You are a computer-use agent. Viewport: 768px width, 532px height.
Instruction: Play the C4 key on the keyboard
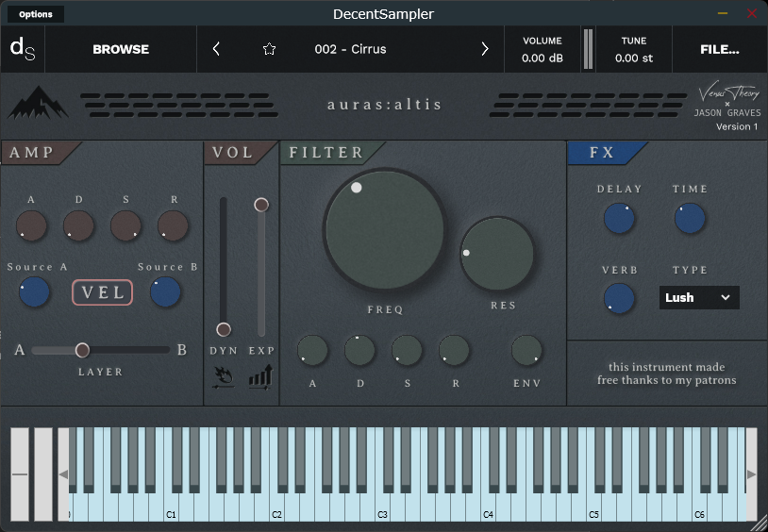pos(489,507)
